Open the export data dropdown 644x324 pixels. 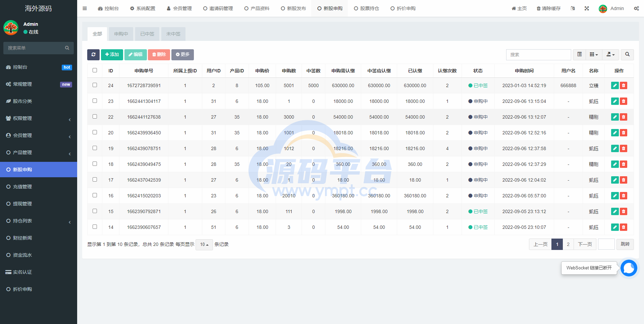pyautogui.click(x=610, y=55)
